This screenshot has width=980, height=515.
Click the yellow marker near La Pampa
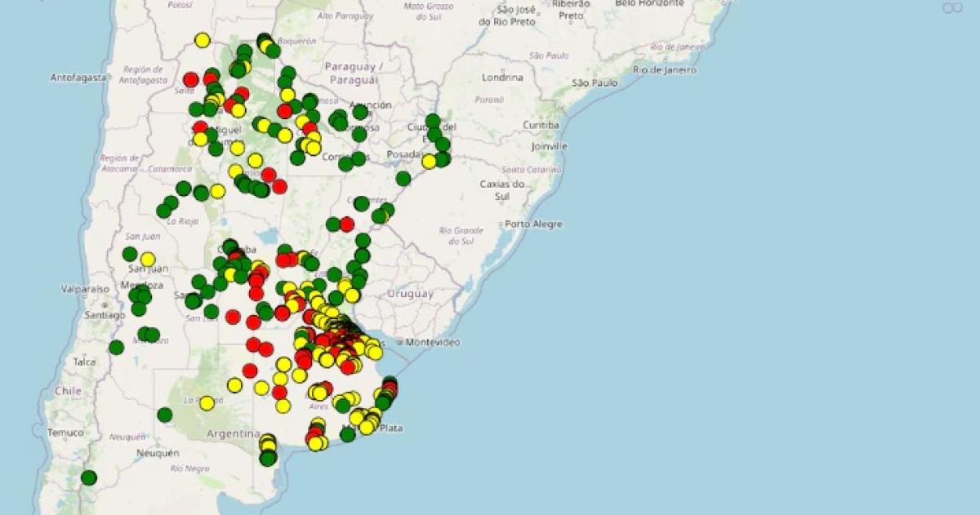pyautogui.click(x=207, y=403)
